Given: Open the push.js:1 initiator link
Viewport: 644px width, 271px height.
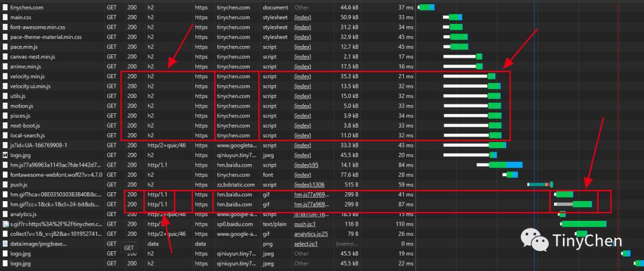Looking at the screenshot, I should pos(305,224).
